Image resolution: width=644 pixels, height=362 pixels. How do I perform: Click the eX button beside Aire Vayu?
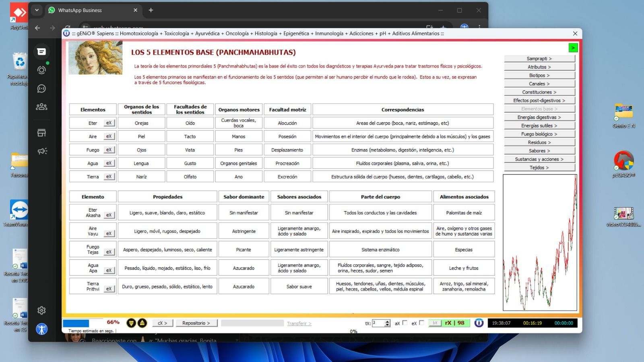click(109, 233)
